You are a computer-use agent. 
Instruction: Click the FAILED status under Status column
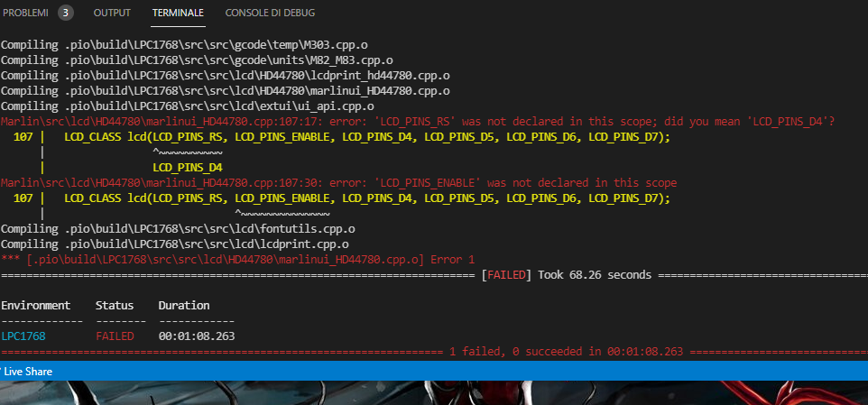coord(115,336)
